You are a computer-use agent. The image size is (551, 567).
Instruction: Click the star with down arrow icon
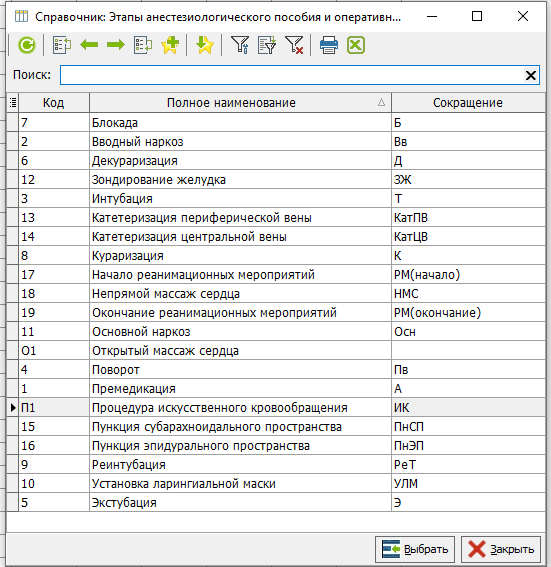[x=204, y=45]
